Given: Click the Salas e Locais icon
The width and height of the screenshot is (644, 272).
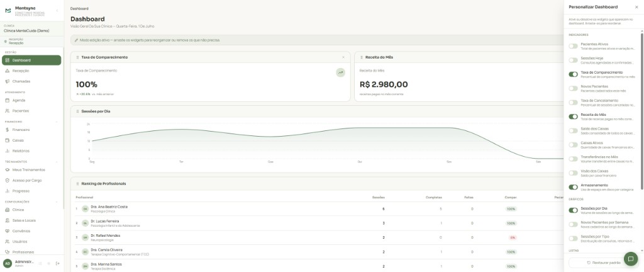Looking at the screenshot, I should pyautogui.click(x=8, y=220).
